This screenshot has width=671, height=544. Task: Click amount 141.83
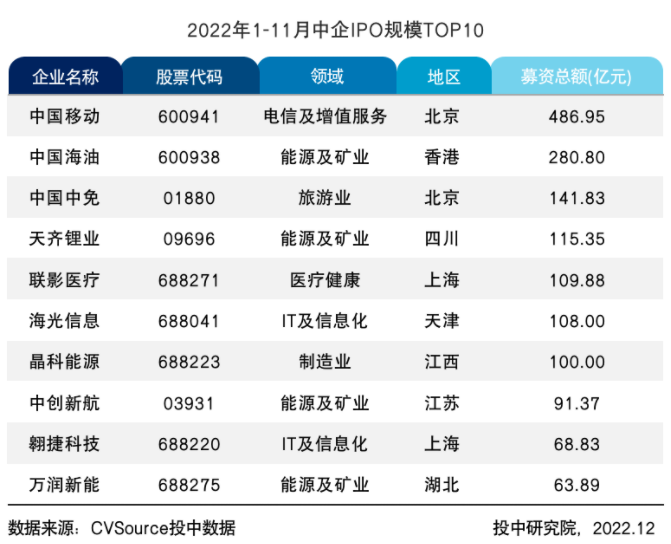(577, 198)
